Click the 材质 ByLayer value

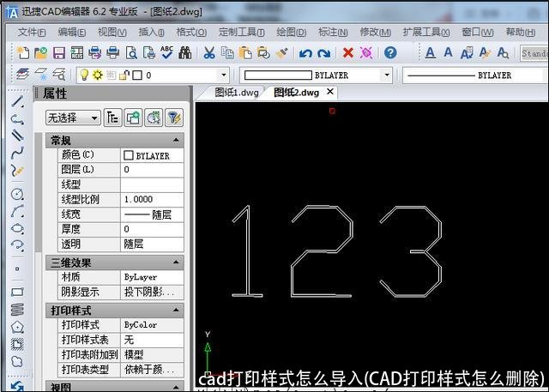152,277
